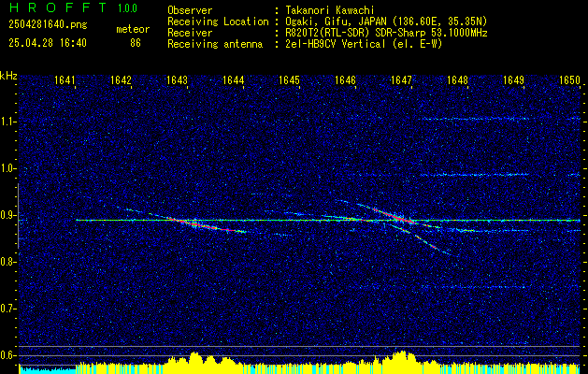The width and height of the screenshot is (588, 374).
Task: Click the 1643 time marker
Action: tap(177, 80)
